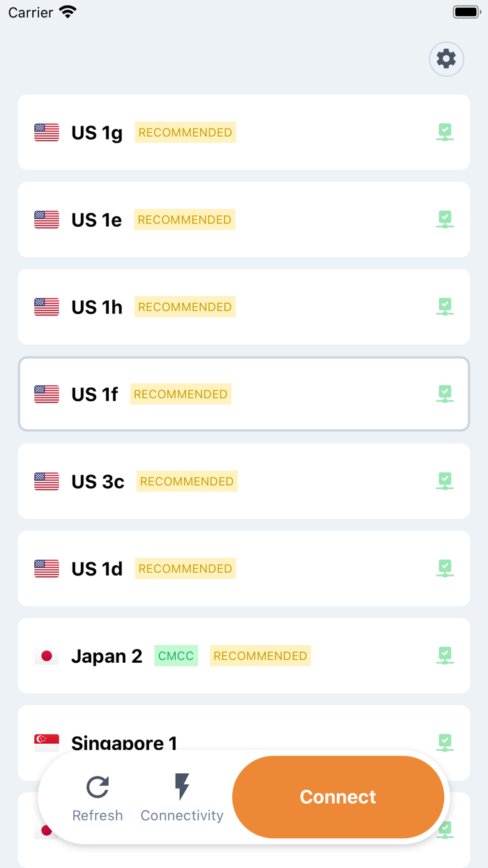Open the settings gear icon
This screenshot has height=868, width=488.
click(445, 59)
